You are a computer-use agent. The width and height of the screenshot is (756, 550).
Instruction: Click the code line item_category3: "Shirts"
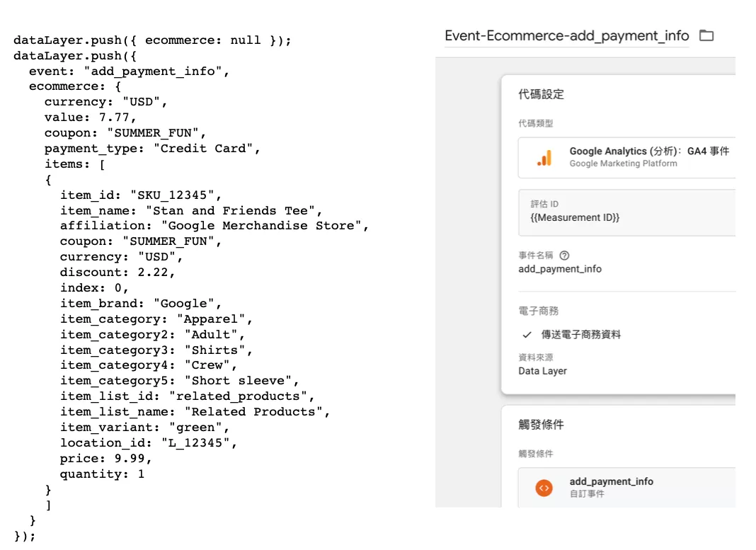tap(156, 350)
